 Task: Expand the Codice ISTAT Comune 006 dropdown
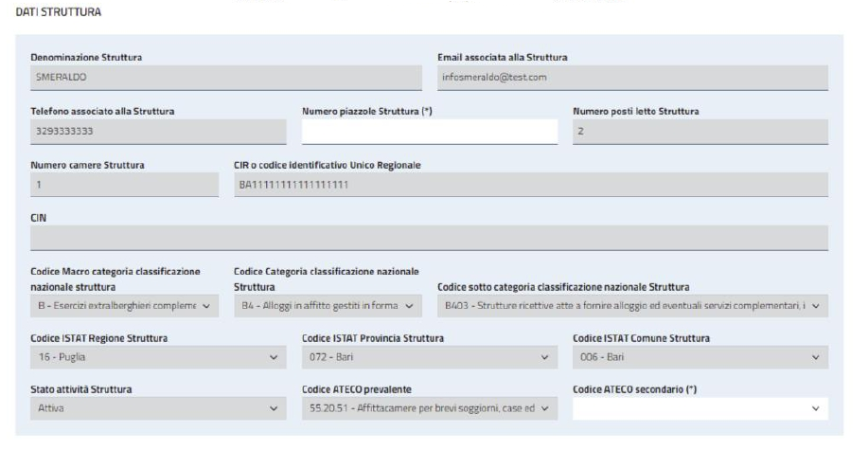click(700, 357)
